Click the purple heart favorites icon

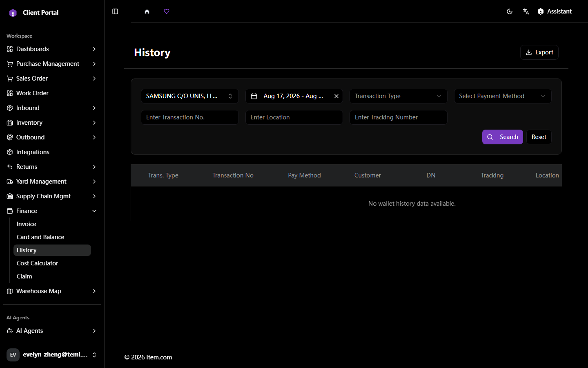click(167, 11)
